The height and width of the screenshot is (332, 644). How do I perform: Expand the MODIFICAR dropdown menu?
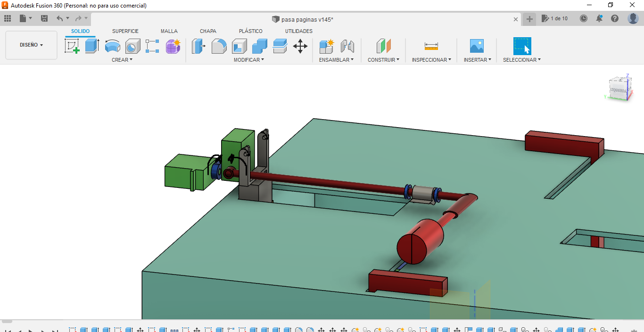(x=249, y=60)
